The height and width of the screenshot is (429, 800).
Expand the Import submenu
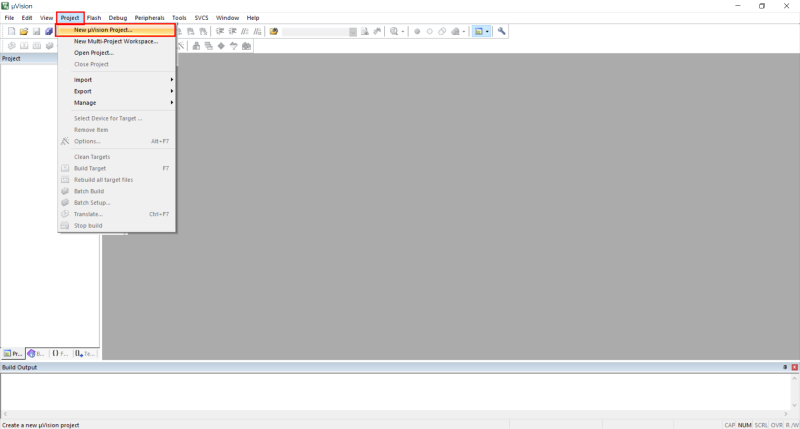(117, 80)
